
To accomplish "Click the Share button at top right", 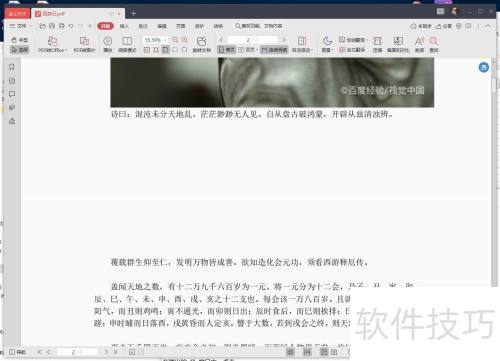I will click(x=444, y=26).
